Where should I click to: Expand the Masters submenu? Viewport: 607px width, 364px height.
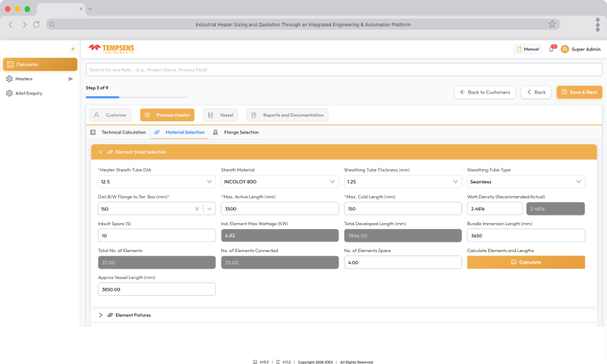coord(70,79)
